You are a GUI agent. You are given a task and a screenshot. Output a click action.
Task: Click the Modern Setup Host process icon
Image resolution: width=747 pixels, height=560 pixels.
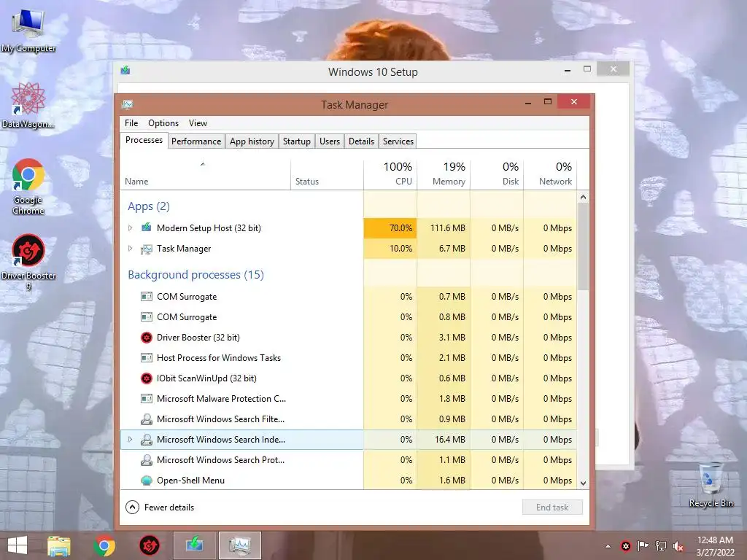pyautogui.click(x=146, y=227)
